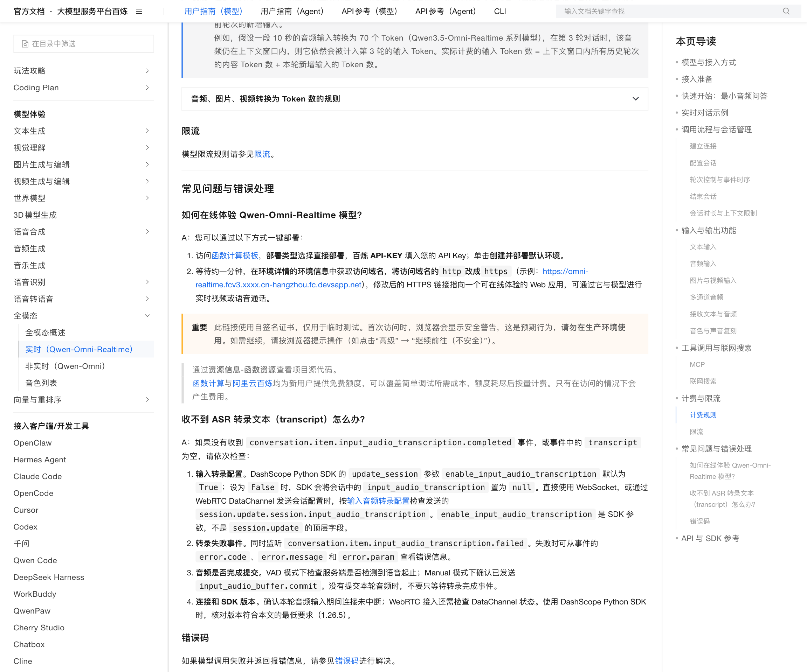Screen dimensions: 807x672
Task: Open the Claude Code sidebar entry
Action: pos(38,476)
